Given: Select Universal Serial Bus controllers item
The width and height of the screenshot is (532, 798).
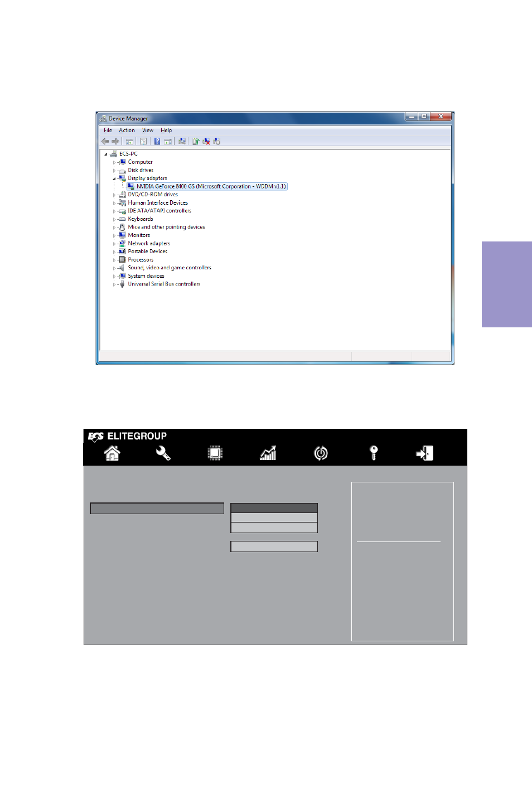Looking at the screenshot, I should [x=164, y=284].
